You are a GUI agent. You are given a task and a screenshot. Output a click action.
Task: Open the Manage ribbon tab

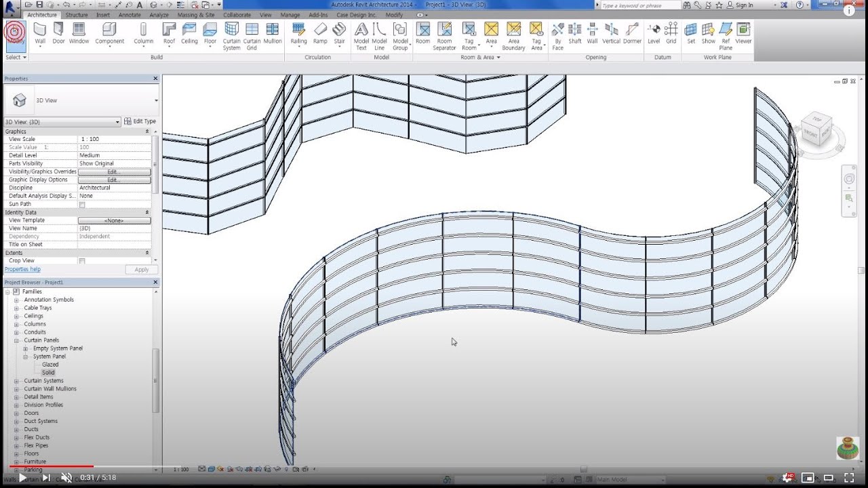click(x=290, y=15)
